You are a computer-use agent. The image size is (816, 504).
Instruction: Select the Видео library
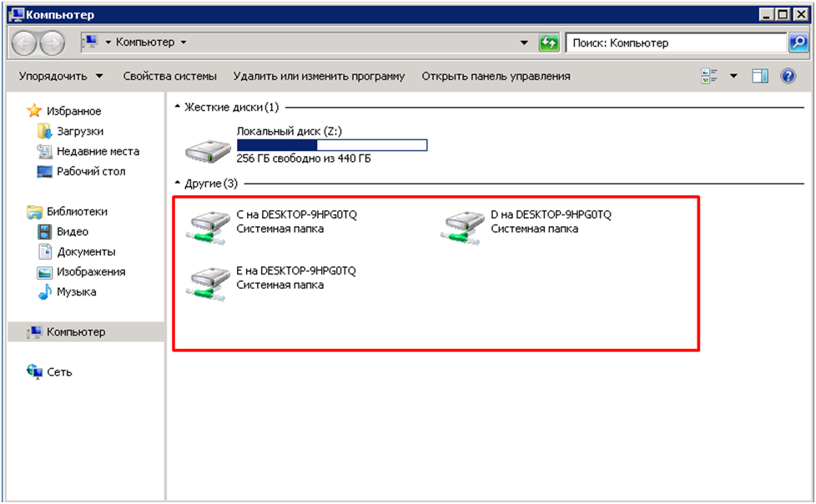(73, 232)
